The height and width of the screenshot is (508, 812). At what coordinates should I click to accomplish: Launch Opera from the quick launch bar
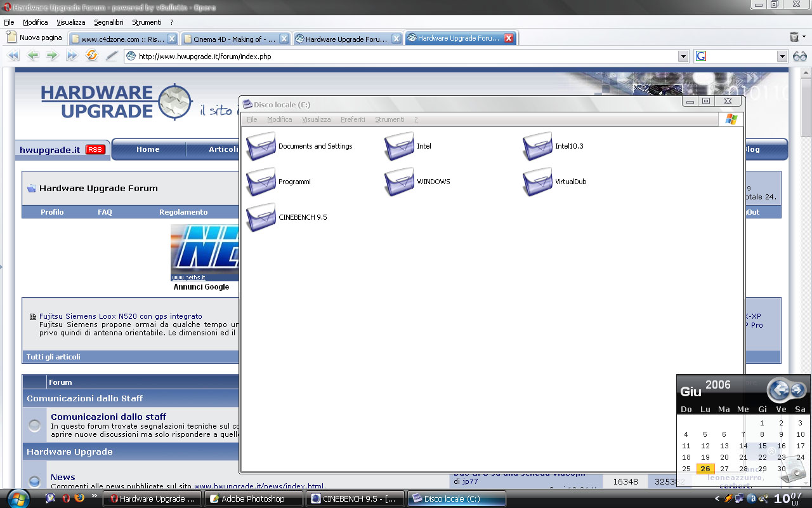coord(66,499)
